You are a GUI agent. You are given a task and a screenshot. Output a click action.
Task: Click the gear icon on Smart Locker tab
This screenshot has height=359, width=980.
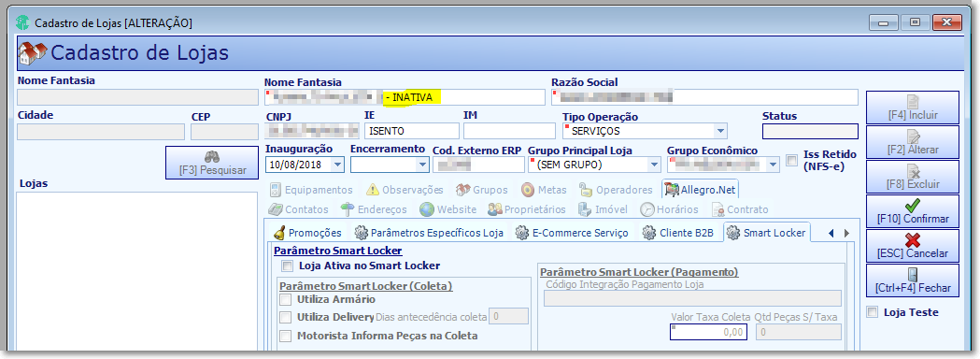click(733, 233)
